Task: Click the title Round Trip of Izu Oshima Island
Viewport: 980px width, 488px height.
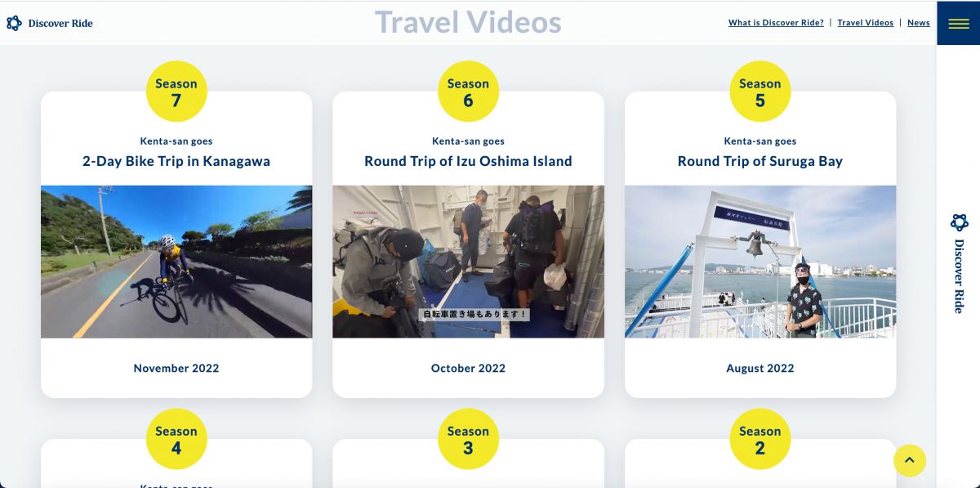Action: [468, 161]
